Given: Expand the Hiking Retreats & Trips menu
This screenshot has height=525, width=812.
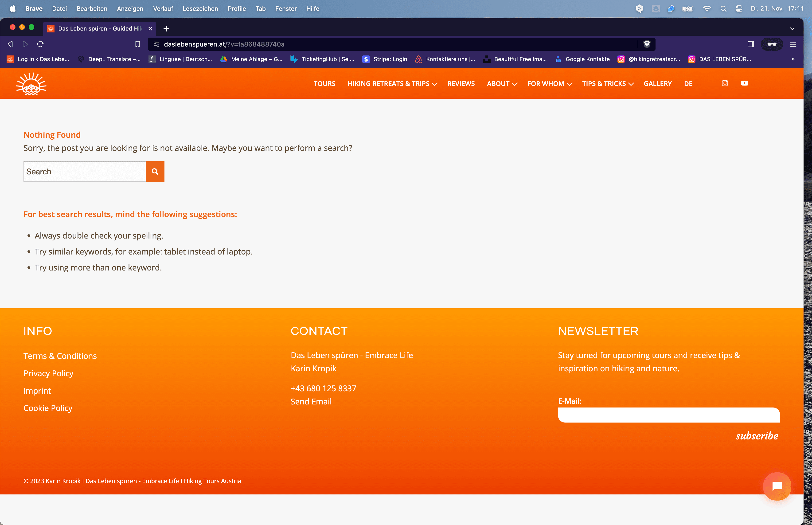Looking at the screenshot, I should click(x=392, y=83).
